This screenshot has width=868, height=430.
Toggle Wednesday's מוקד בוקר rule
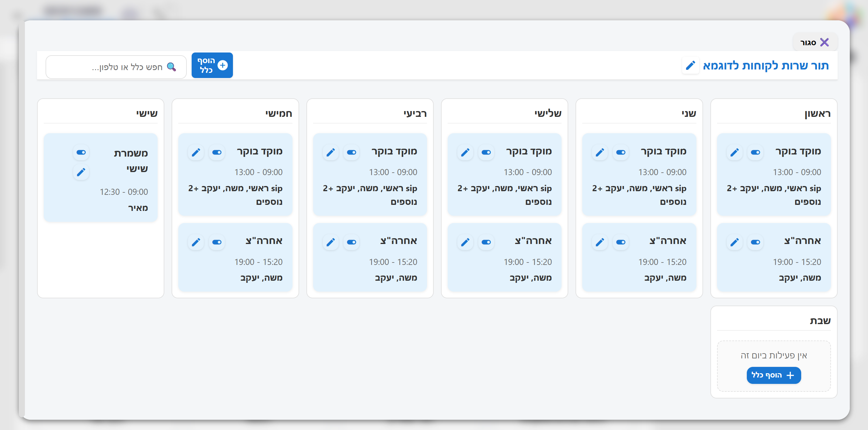tap(351, 153)
